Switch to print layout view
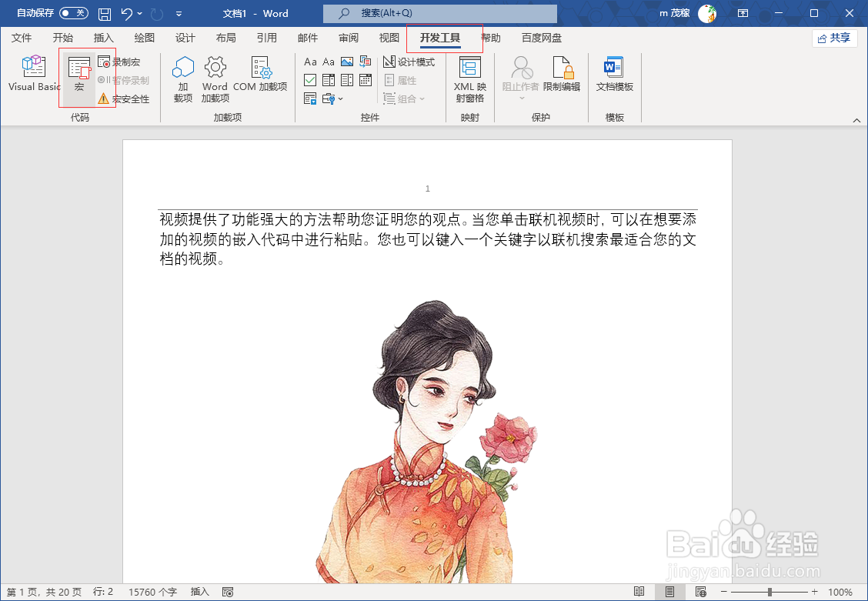Viewport: 868px width, 601px height. [x=669, y=592]
